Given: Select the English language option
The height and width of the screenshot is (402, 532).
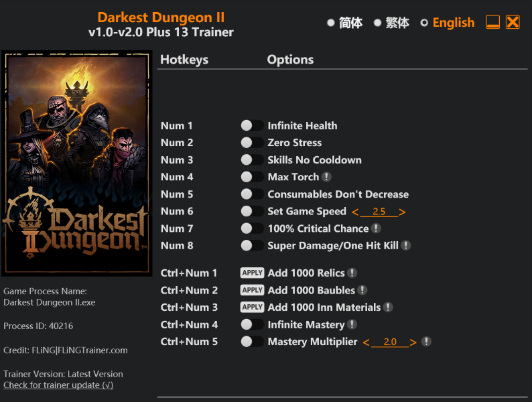Looking at the screenshot, I should pos(447,23).
